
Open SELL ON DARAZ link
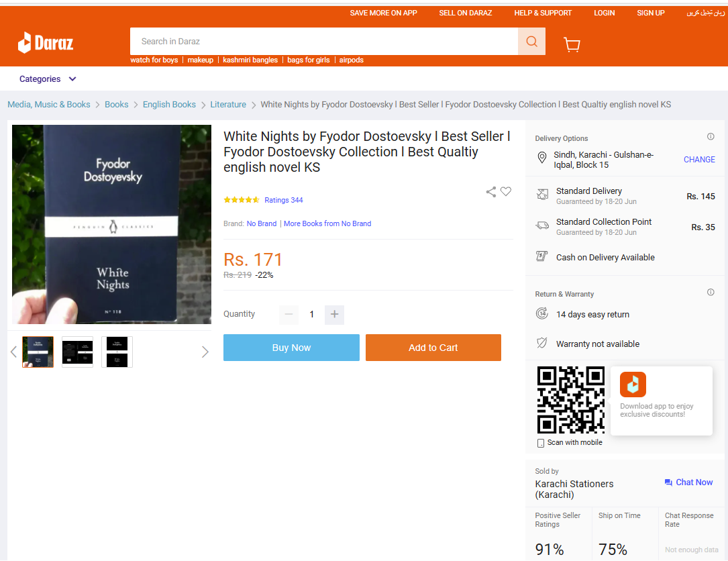tap(465, 13)
